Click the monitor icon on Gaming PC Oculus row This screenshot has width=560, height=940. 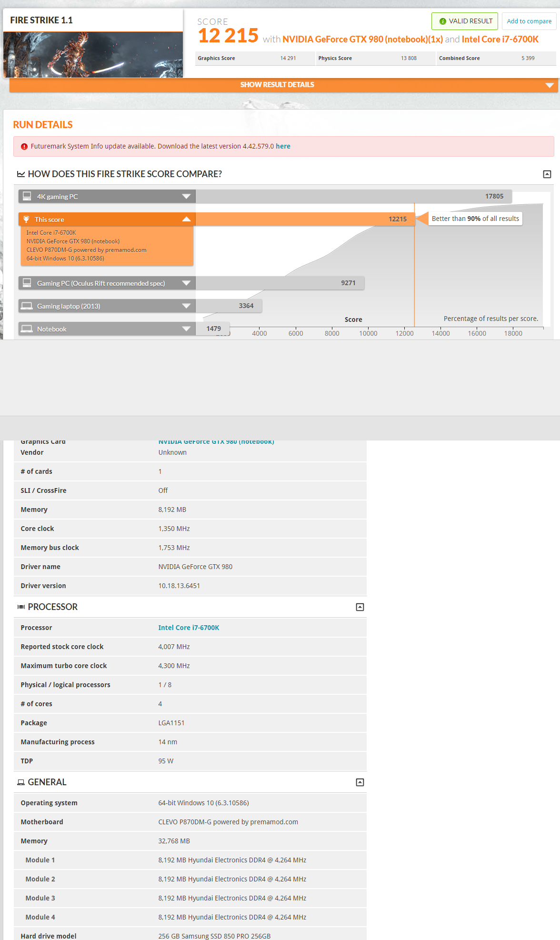pyautogui.click(x=27, y=283)
